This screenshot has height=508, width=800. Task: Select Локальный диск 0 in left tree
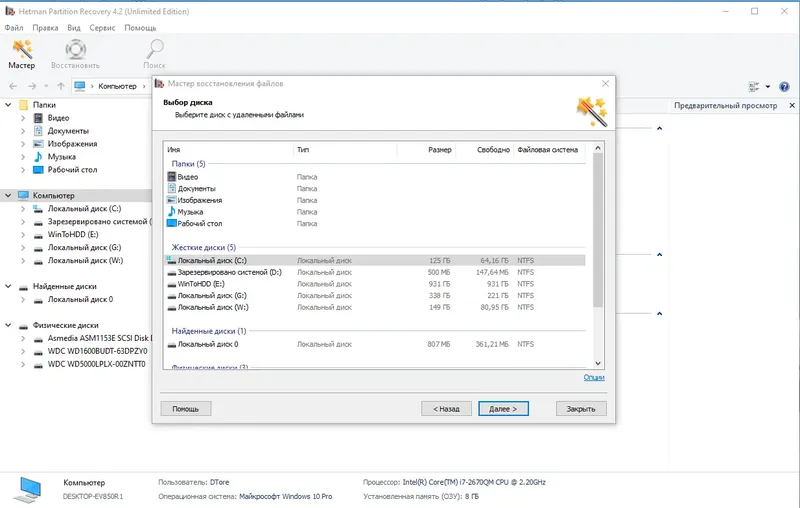80,299
